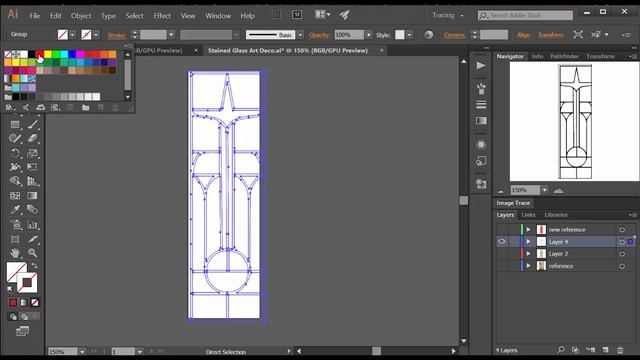Image resolution: width=640 pixels, height=360 pixels.
Task: Pick the red swatch
Action: (x=40, y=54)
